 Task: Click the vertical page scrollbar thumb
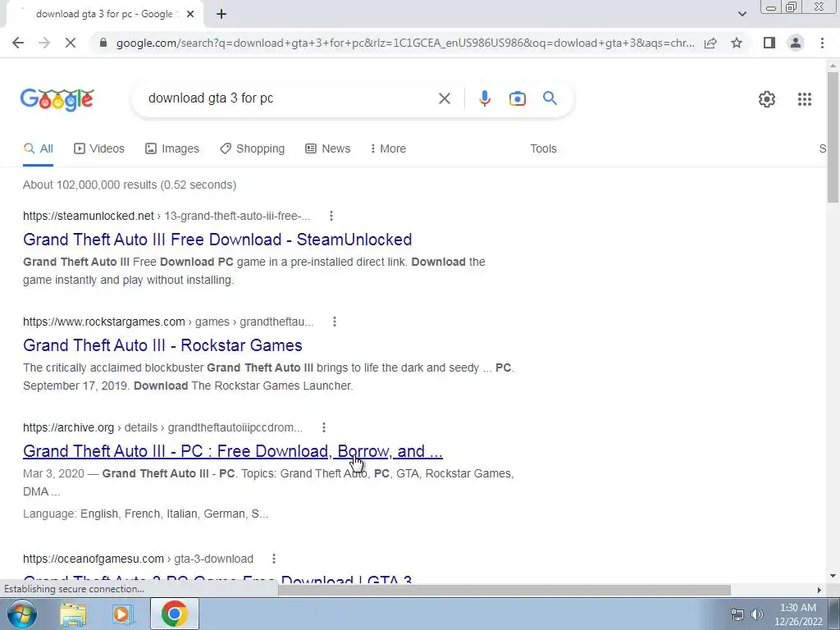pyautogui.click(x=833, y=137)
